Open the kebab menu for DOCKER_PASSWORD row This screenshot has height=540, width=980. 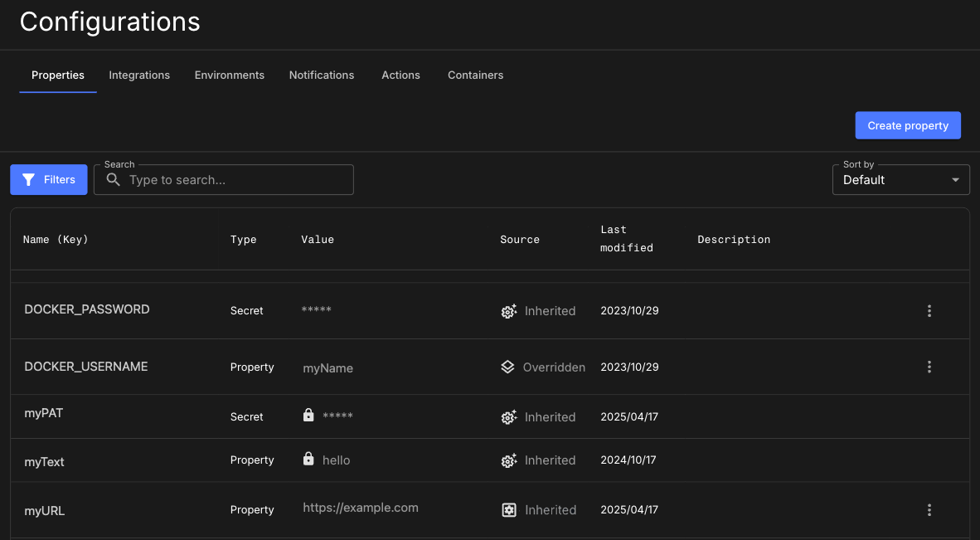pyautogui.click(x=929, y=311)
